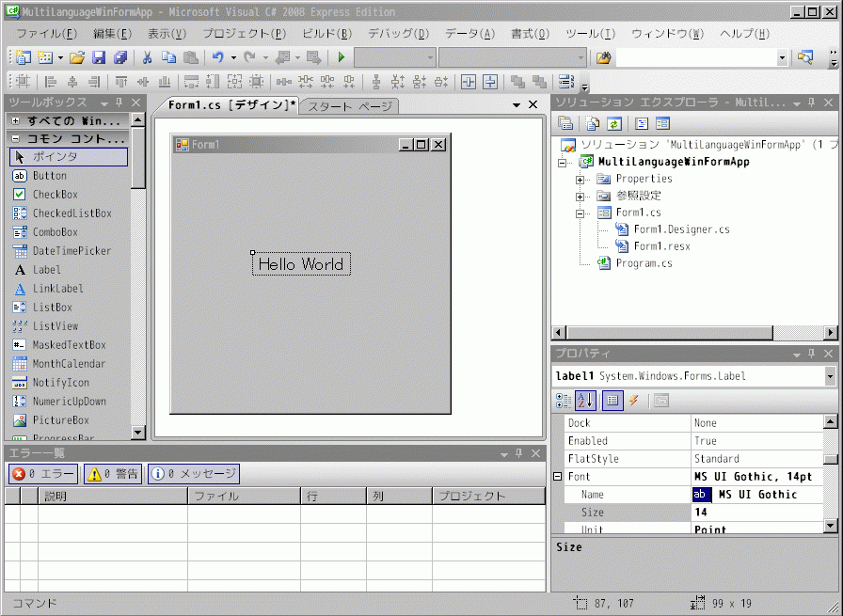Click the Properties grid scroll up arrow

click(831, 422)
